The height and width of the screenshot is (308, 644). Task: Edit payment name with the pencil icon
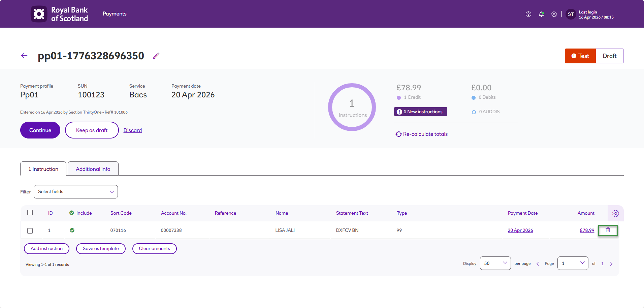[156, 56]
